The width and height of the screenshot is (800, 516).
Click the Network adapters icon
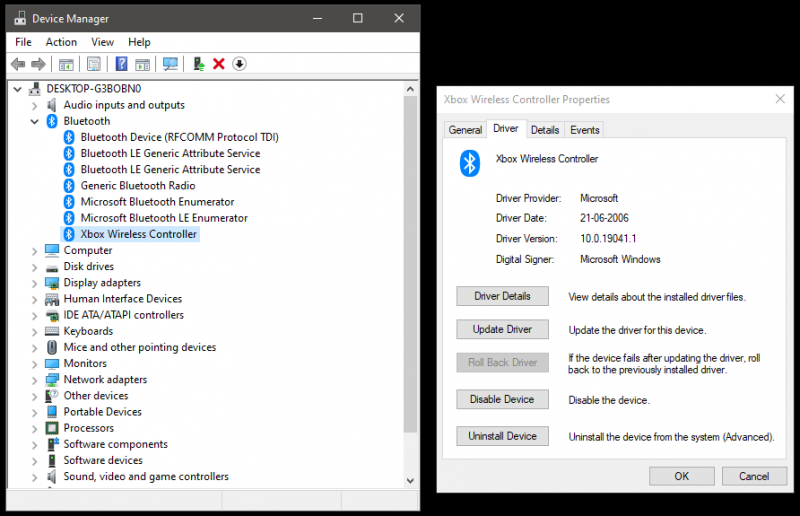(x=52, y=380)
